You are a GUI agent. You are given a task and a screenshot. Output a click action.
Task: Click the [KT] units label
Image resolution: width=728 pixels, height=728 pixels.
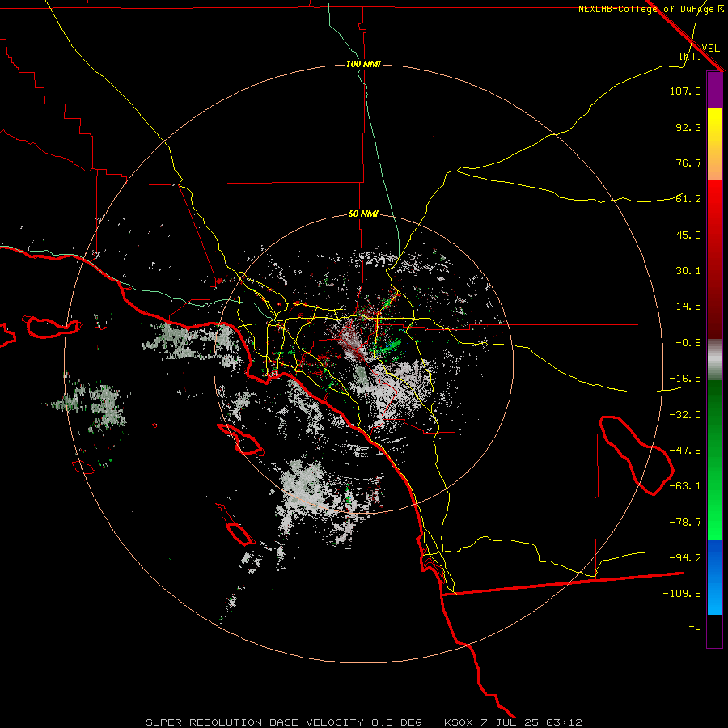point(691,56)
